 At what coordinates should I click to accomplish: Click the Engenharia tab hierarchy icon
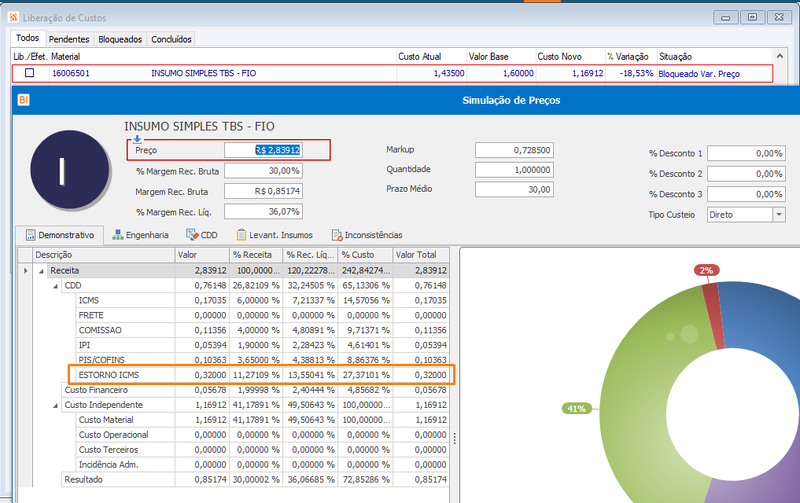118,235
